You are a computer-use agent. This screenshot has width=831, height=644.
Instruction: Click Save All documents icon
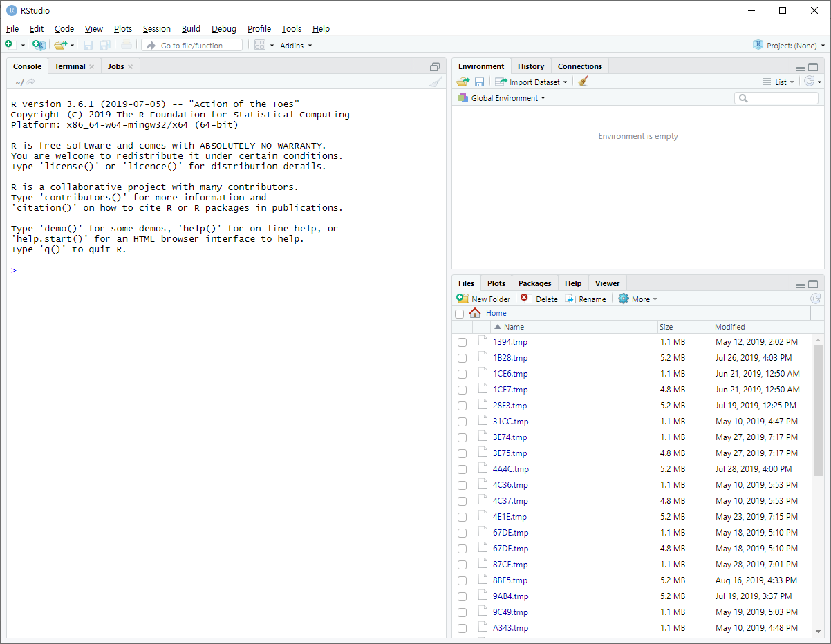tap(104, 45)
